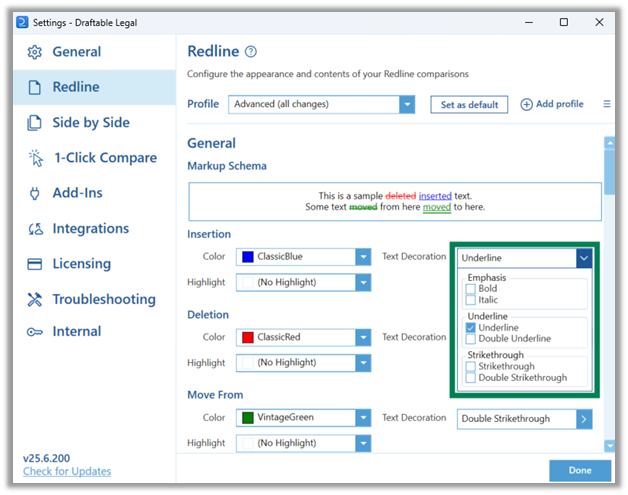Open the Side by Side settings tab
Viewport: 628px width, 495px height.
pyautogui.click(x=95, y=123)
